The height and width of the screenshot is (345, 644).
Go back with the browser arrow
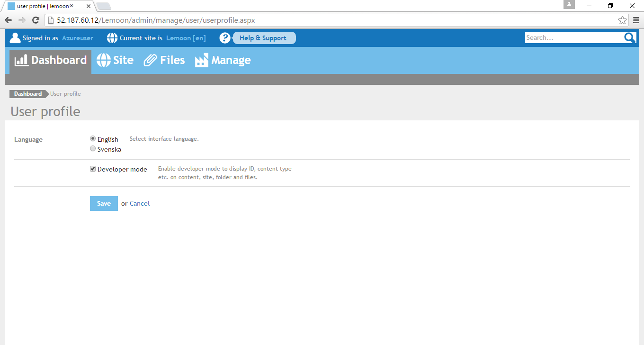[x=8, y=20]
